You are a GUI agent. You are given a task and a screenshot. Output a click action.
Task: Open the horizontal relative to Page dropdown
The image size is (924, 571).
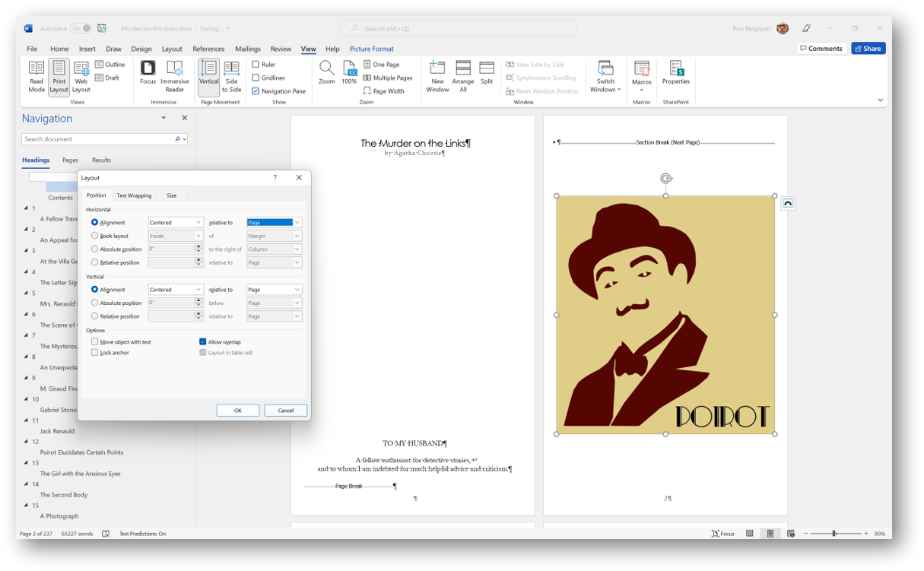pyautogui.click(x=297, y=223)
